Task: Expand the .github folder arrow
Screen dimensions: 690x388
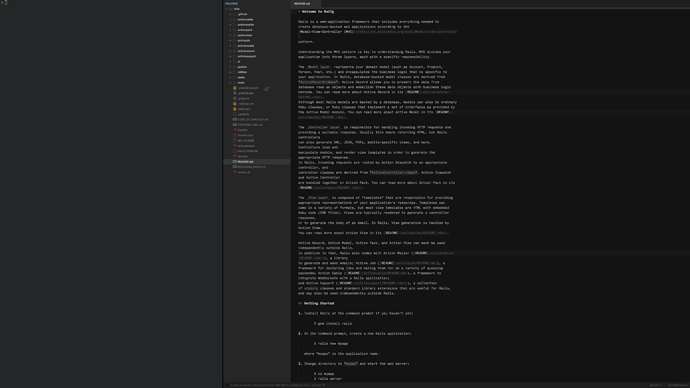Action: click(x=230, y=14)
